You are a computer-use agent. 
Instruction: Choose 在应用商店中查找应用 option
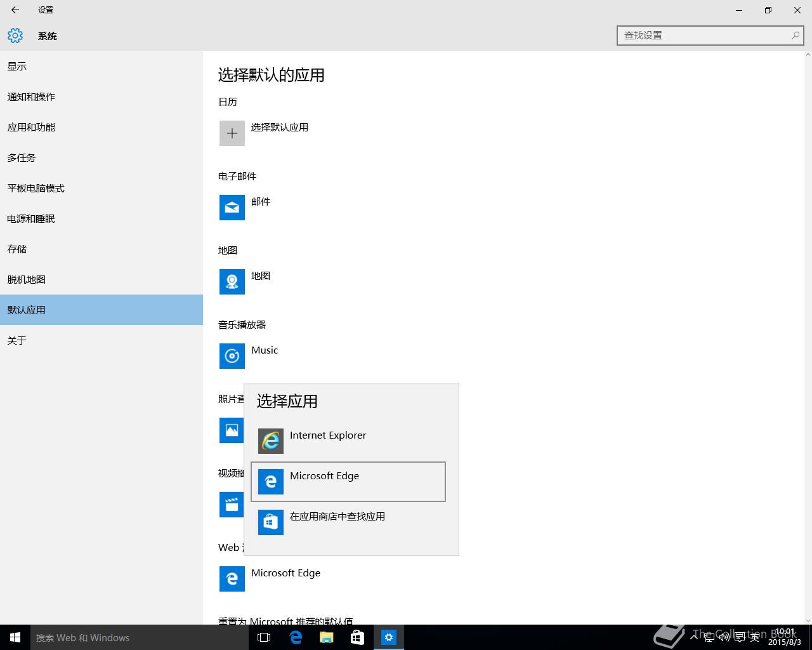[x=337, y=516]
